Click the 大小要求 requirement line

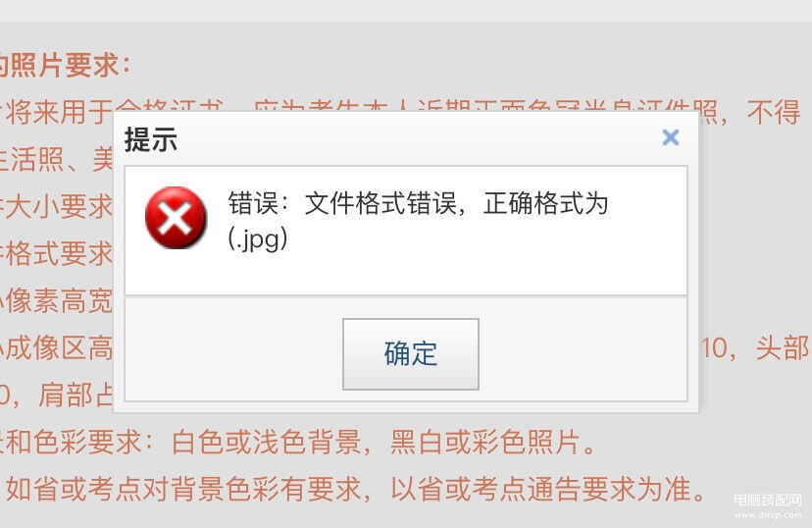coord(56,206)
